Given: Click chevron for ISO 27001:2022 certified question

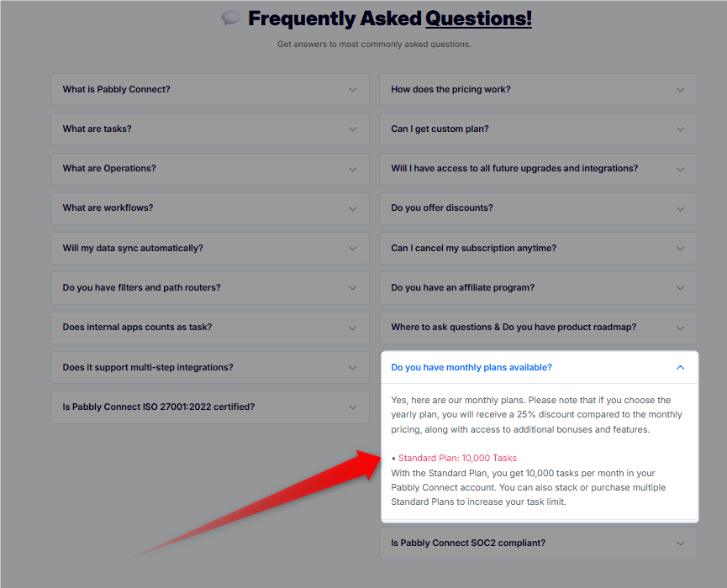Looking at the screenshot, I should pyautogui.click(x=352, y=407).
